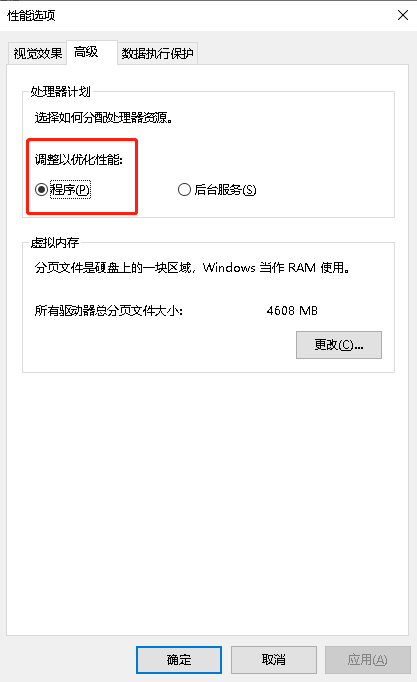Image resolution: width=417 pixels, height=682 pixels.
Task: Confirm with the 确定 button
Action: coord(179,660)
